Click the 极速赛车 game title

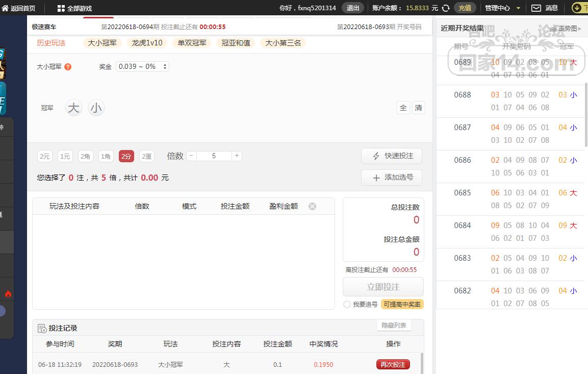click(44, 27)
